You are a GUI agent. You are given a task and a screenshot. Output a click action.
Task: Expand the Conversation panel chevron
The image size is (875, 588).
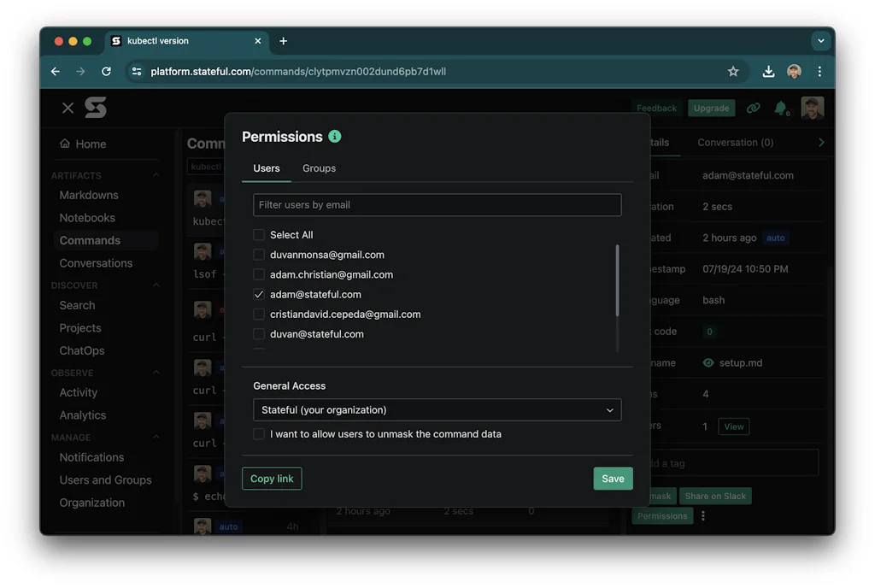821,142
